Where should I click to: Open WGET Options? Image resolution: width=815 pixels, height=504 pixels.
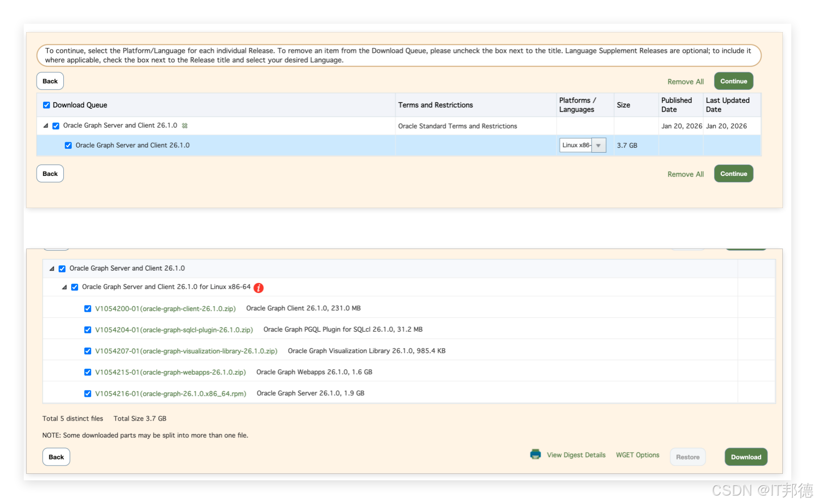point(637,455)
